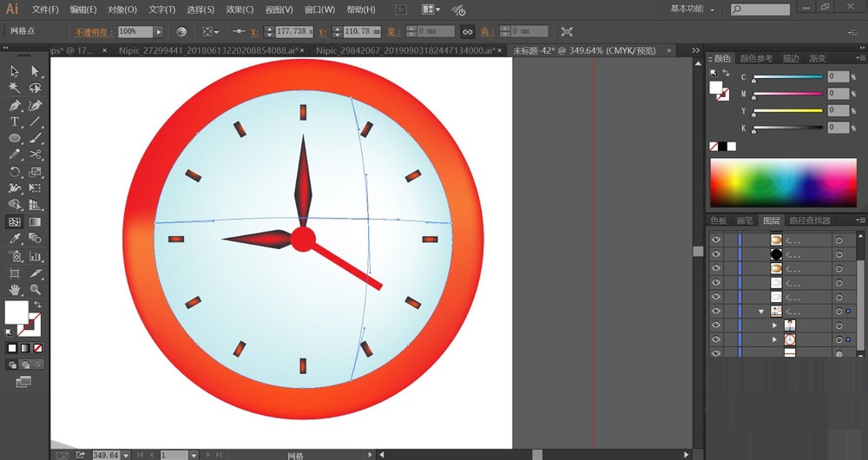
Task: Expand the clock thumbnail sublayer
Action: point(775,339)
